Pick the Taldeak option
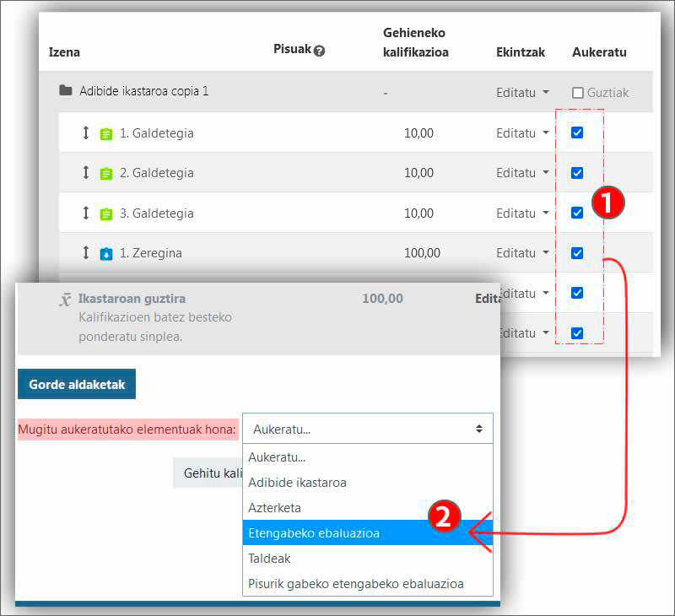Image resolution: width=675 pixels, height=616 pixels. [x=267, y=559]
